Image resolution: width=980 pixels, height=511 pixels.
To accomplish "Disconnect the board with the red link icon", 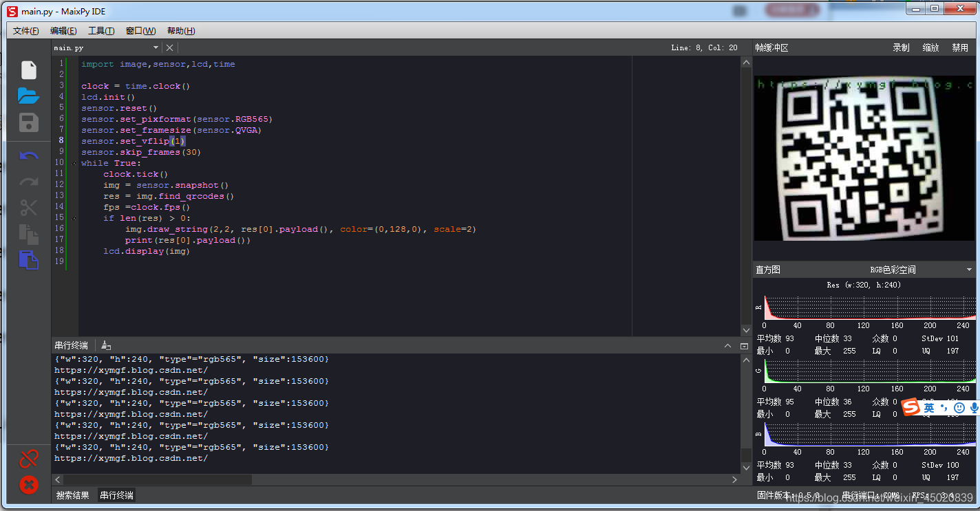I will coord(29,458).
